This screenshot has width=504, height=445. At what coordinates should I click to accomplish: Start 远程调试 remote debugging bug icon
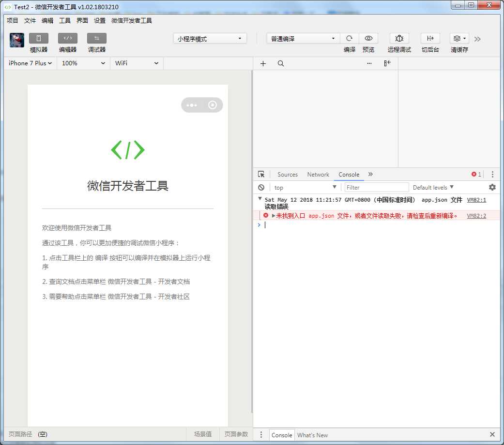tap(399, 38)
